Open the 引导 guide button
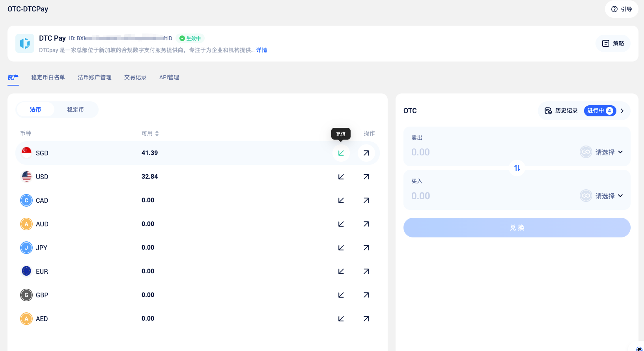This screenshot has height=351, width=644. pos(622,9)
